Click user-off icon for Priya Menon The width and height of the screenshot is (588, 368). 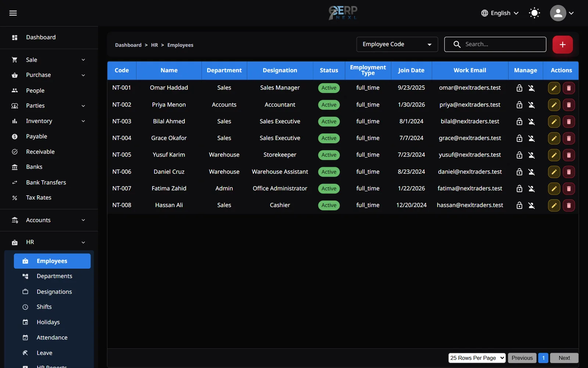tap(531, 105)
